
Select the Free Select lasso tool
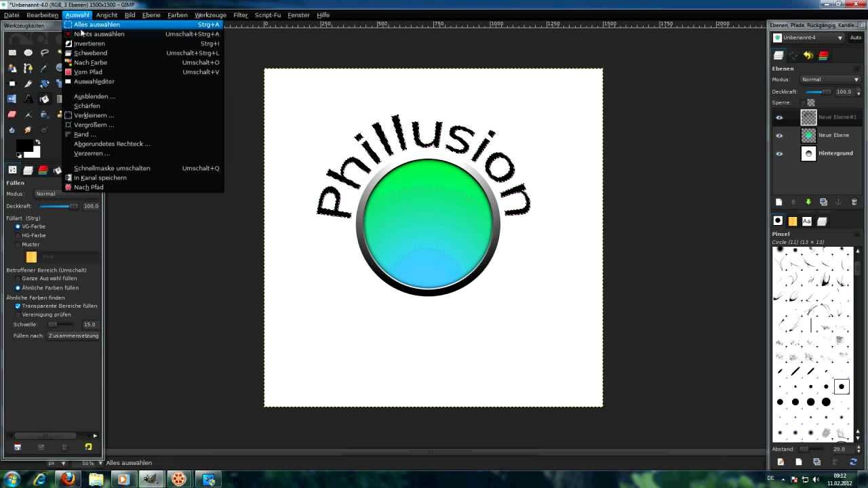(45, 53)
